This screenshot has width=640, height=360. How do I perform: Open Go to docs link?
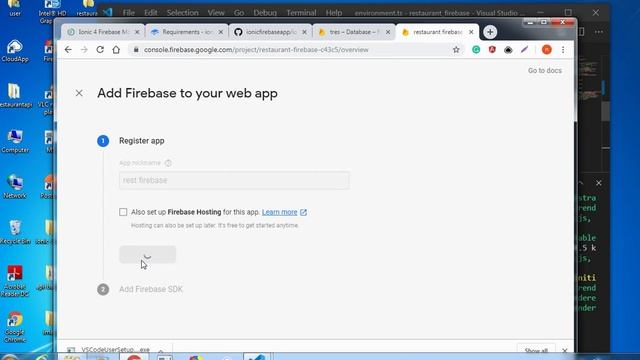(544, 71)
